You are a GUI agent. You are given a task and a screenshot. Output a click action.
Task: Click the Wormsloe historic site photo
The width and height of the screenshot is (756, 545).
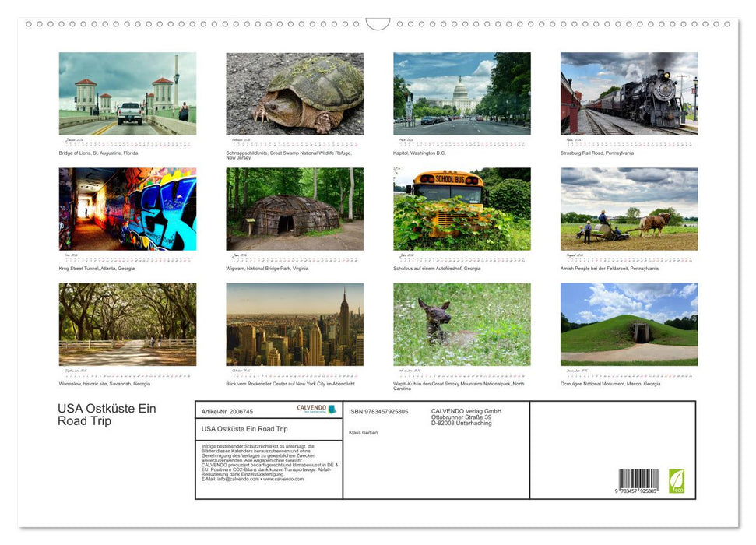tap(126, 324)
